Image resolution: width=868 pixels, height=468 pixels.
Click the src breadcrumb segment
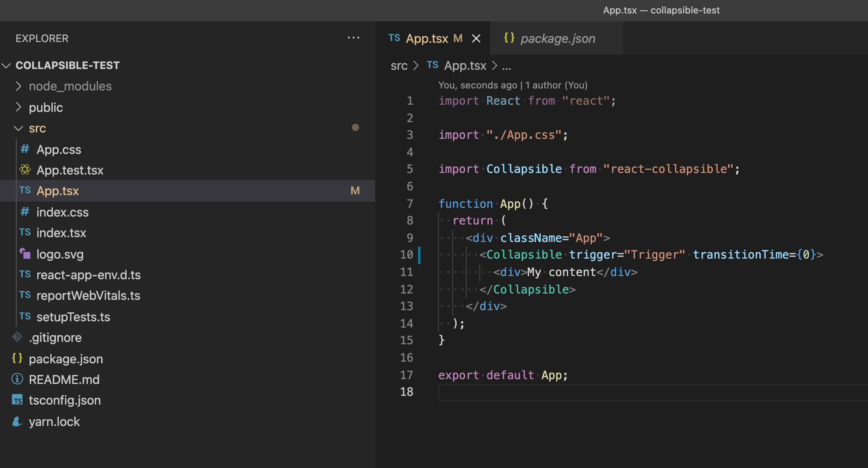[x=399, y=65]
